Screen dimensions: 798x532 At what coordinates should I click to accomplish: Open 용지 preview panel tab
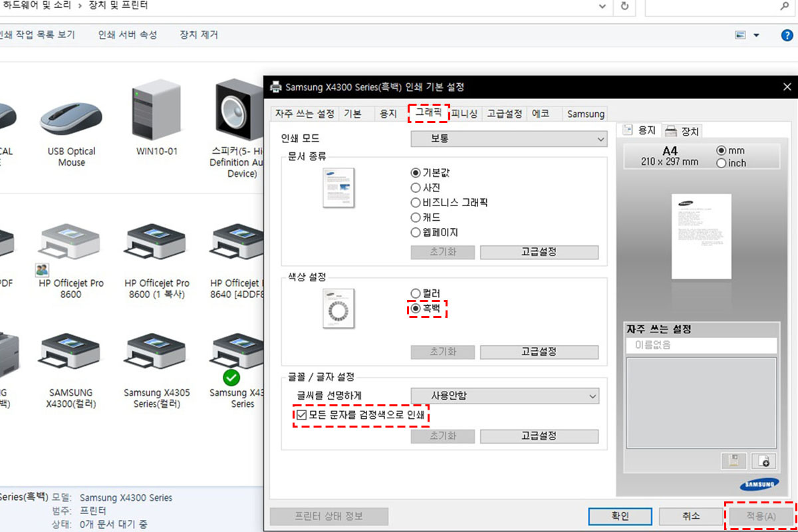pyautogui.click(x=639, y=130)
